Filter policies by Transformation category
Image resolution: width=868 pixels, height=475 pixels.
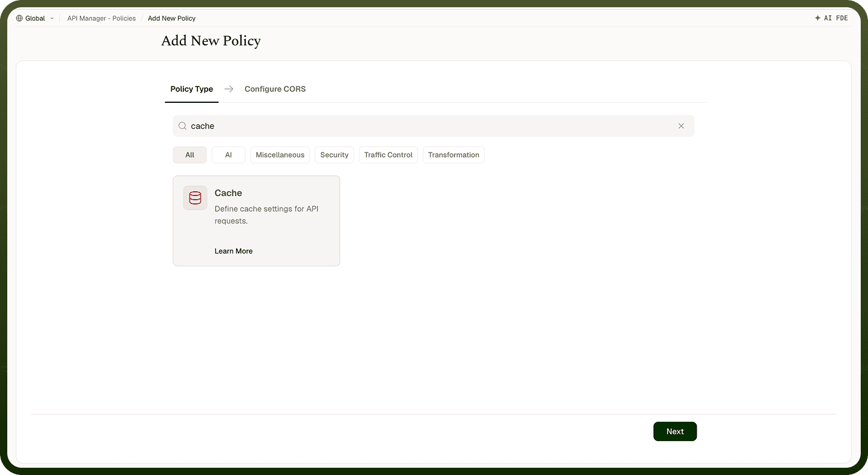(x=453, y=155)
